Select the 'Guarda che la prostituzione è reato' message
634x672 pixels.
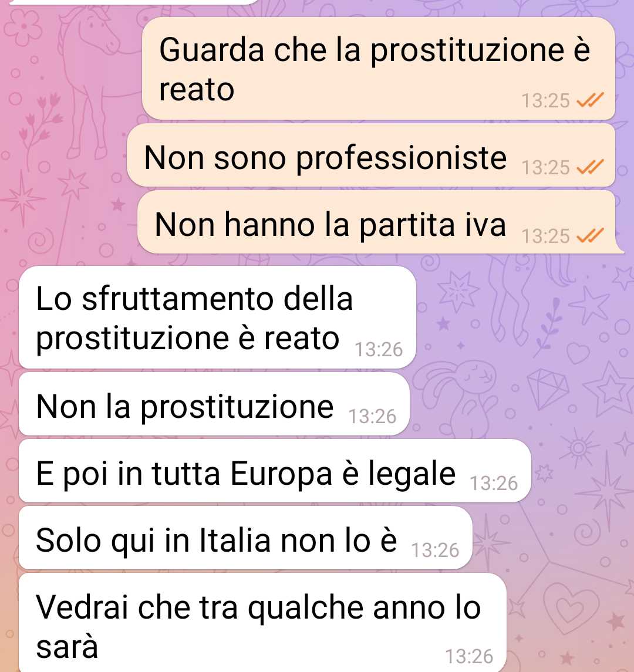[x=379, y=69]
